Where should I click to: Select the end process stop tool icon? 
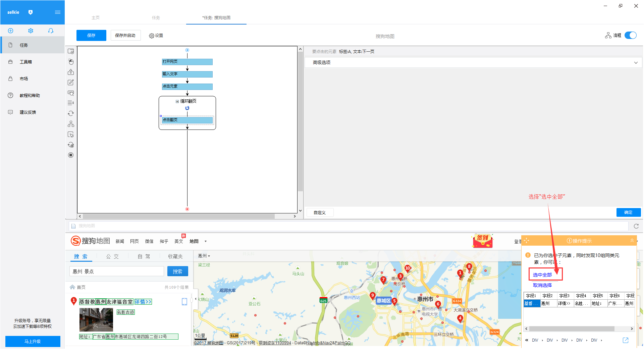click(71, 155)
